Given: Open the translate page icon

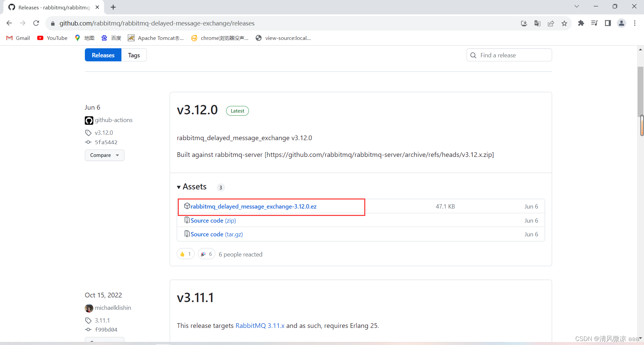Looking at the screenshot, I should pos(537,23).
